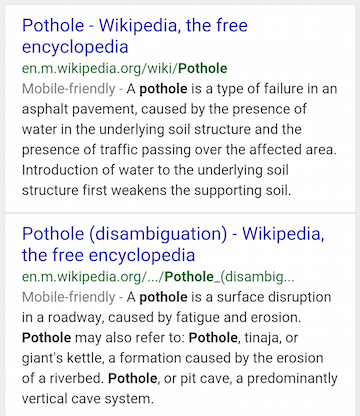Select the 'Mobile-friendly' label of first result
This screenshot has width=360, height=416.
(69, 89)
